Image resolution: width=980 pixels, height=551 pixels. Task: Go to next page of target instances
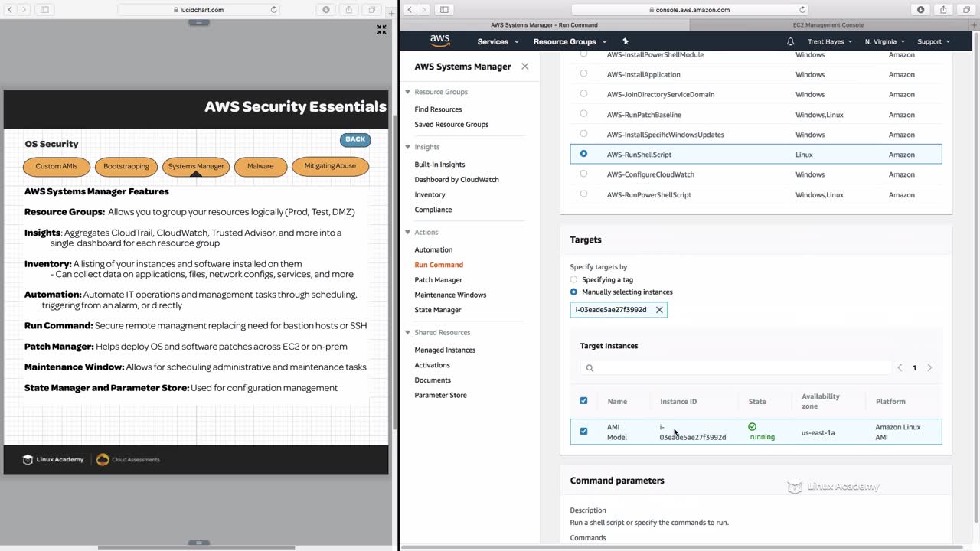(929, 368)
